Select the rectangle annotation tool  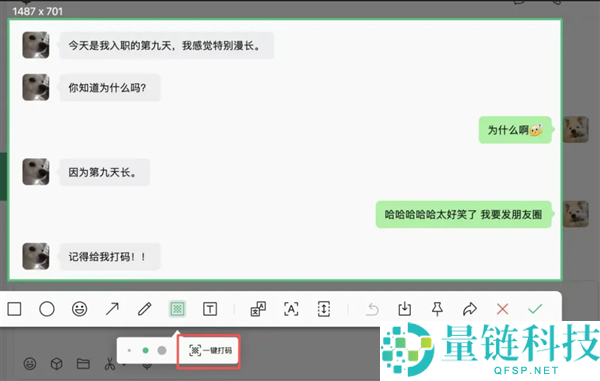[x=15, y=309]
